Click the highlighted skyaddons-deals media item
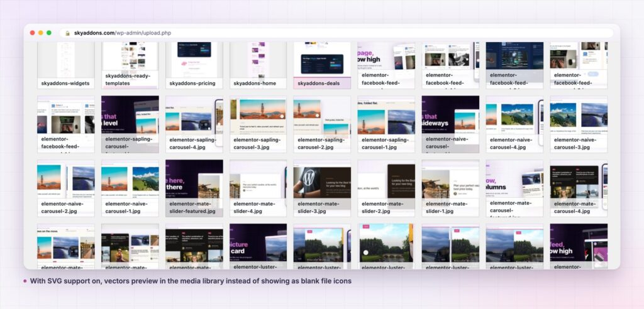The height and width of the screenshot is (309, 644). (323, 65)
